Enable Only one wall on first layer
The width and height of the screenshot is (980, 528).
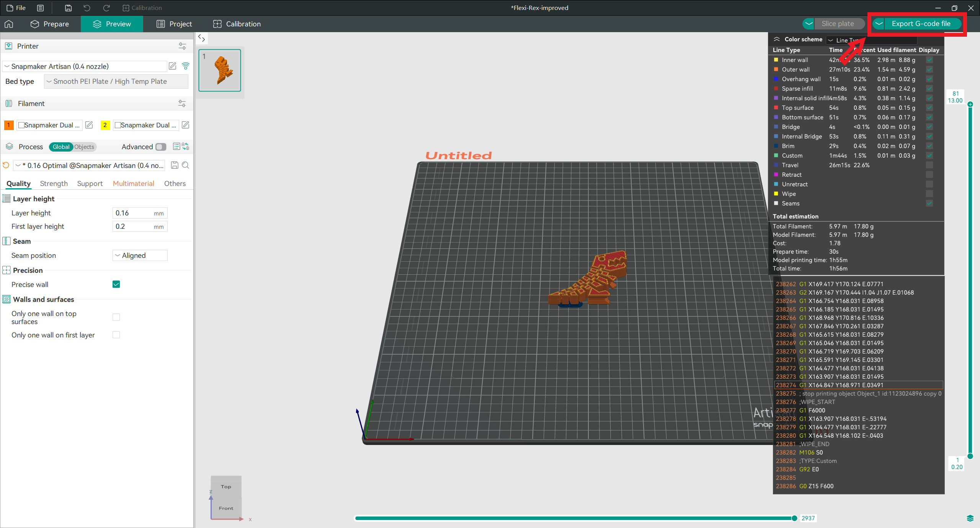116,335
